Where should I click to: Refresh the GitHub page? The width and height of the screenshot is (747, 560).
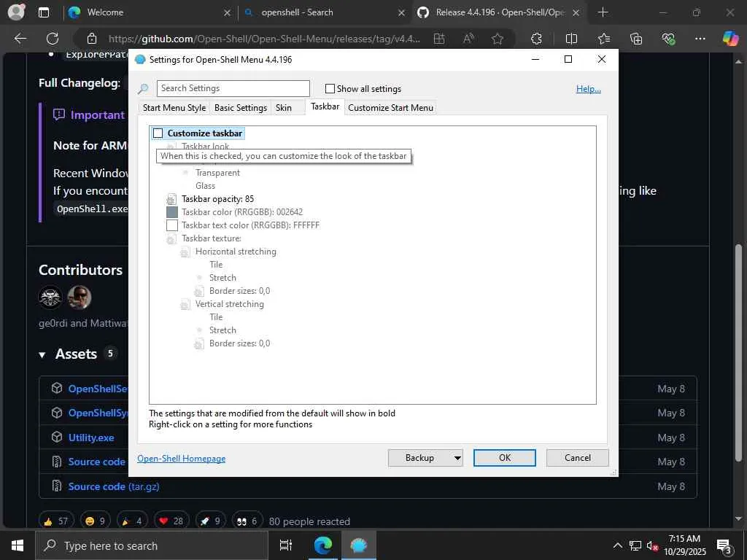53,39
